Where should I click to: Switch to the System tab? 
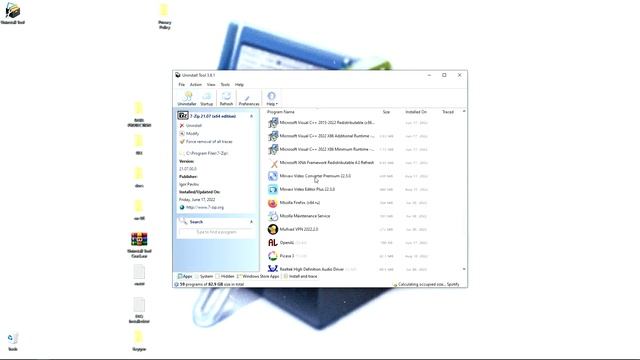tap(204, 276)
